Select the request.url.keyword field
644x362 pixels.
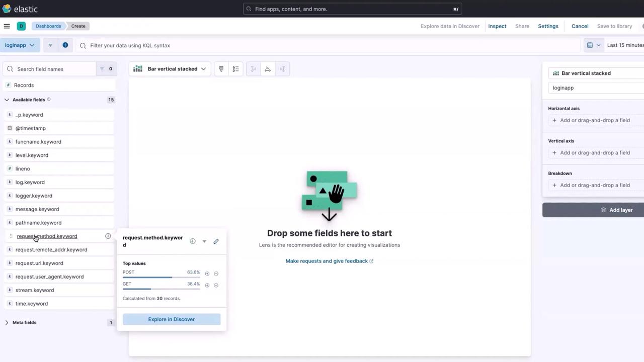[59, 263]
